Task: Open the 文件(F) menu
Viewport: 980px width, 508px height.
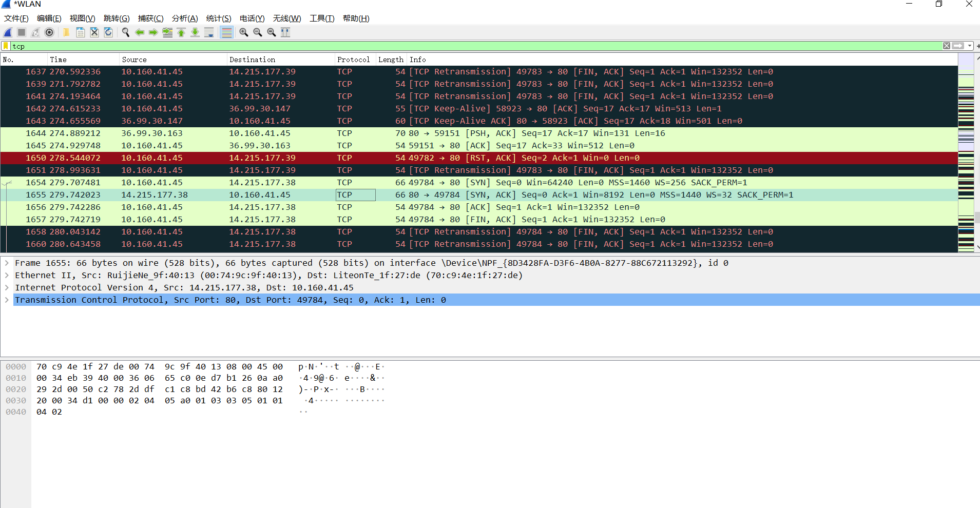Action: (16, 18)
